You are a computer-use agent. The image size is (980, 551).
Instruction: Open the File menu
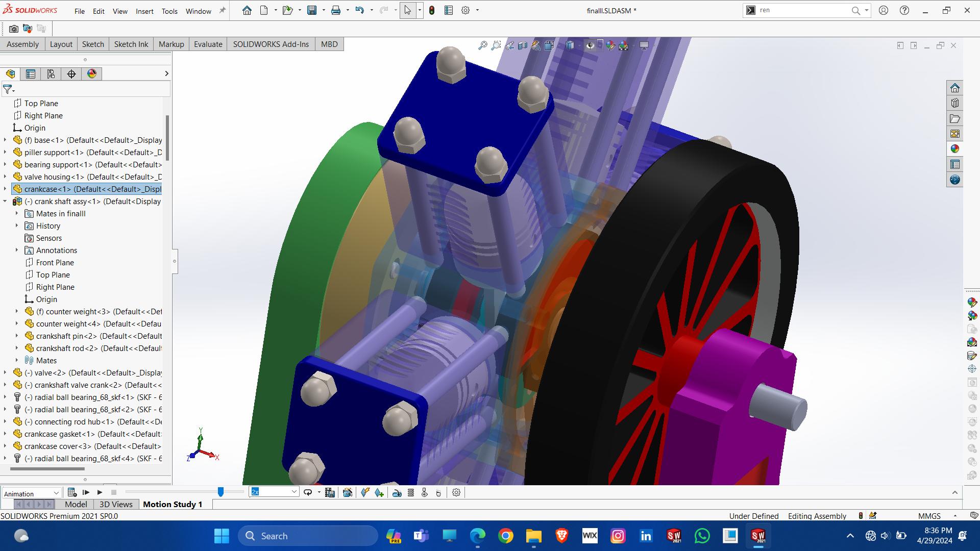(x=80, y=11)
